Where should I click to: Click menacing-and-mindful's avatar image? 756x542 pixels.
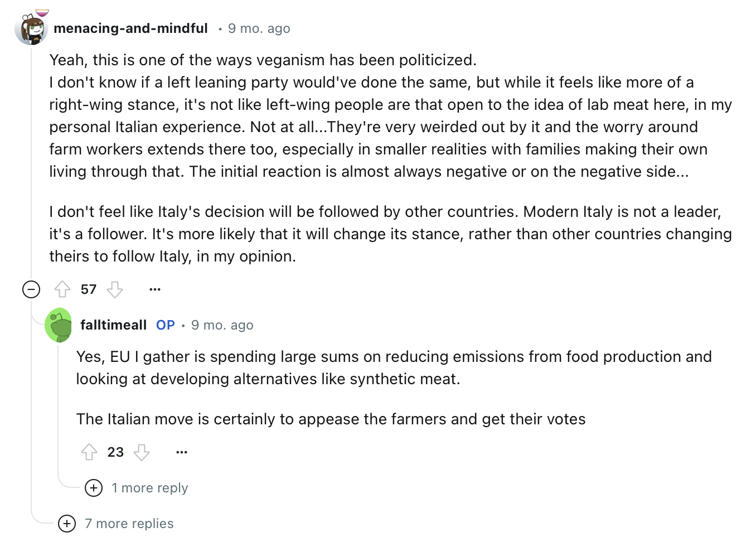[31, 29]
